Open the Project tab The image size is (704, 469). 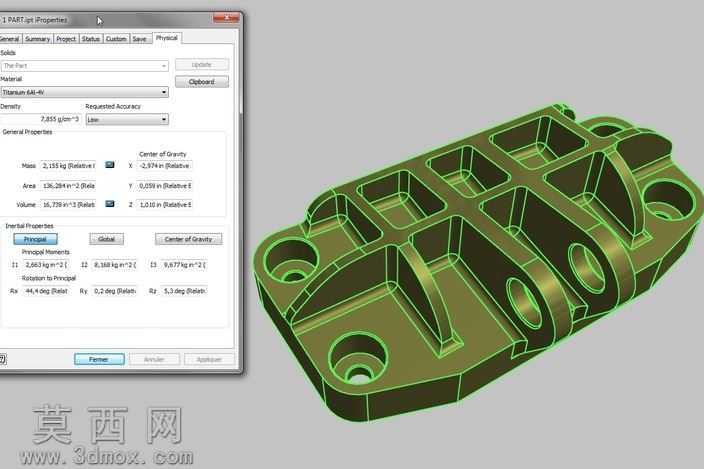tap(66, 39)
